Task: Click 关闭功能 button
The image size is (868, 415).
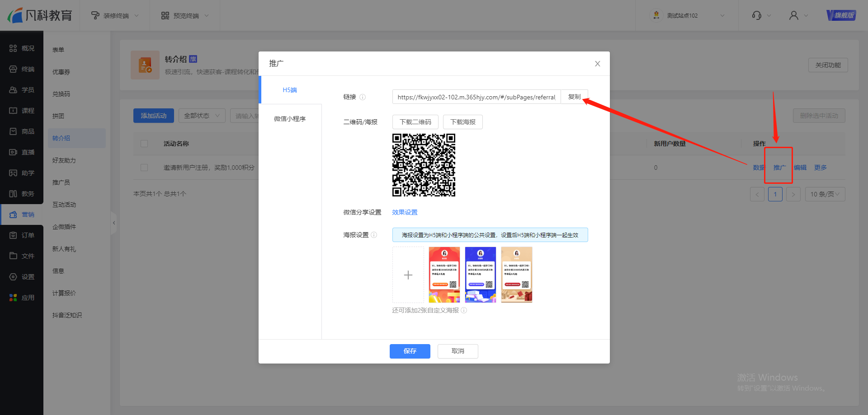Action: [828, 65]
